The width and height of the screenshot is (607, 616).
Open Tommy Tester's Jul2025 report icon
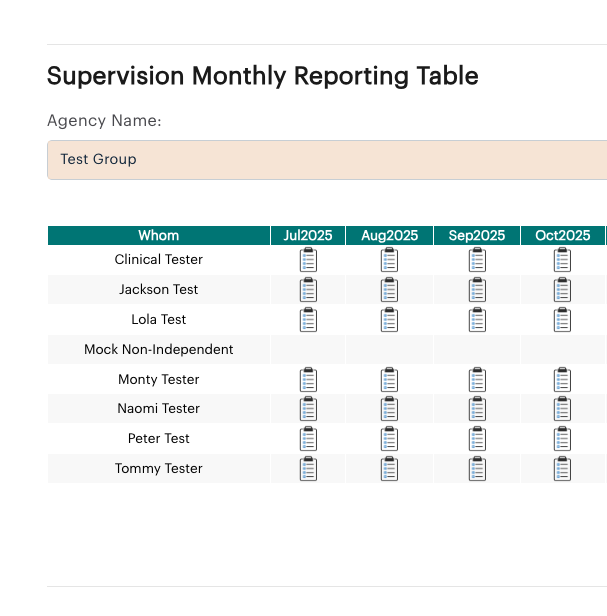308,468
